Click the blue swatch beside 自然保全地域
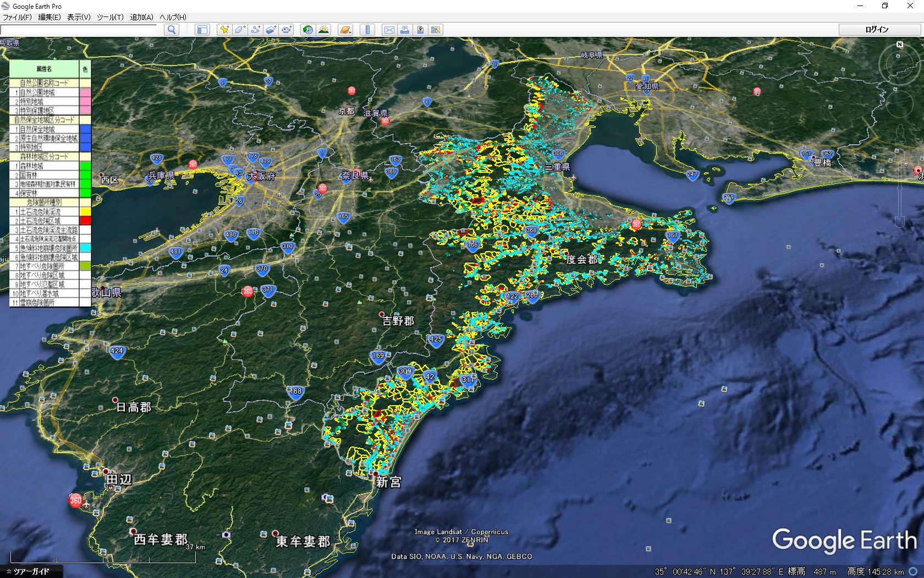Image resolution: width=924 pixels, height=578 pixels. point(85,129)
